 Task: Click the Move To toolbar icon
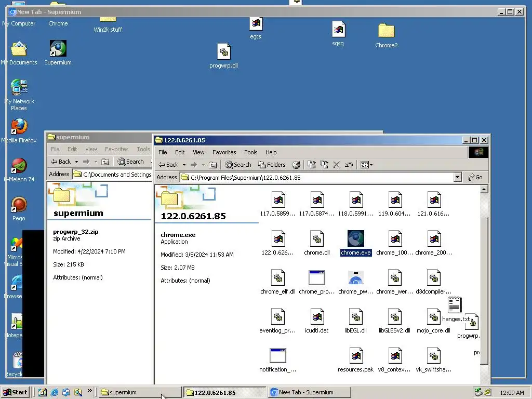[x=312, y=165]
